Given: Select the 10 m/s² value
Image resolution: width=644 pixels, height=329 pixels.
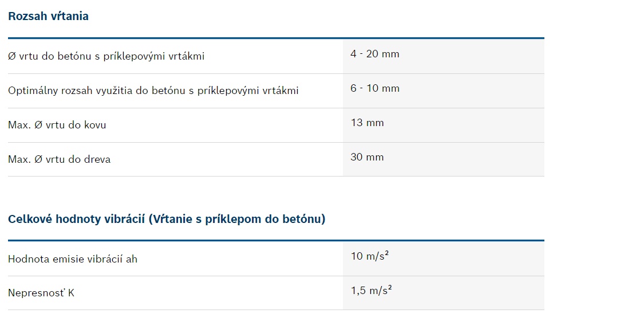Looking at the screenshot, I should [x=370, y=256].
